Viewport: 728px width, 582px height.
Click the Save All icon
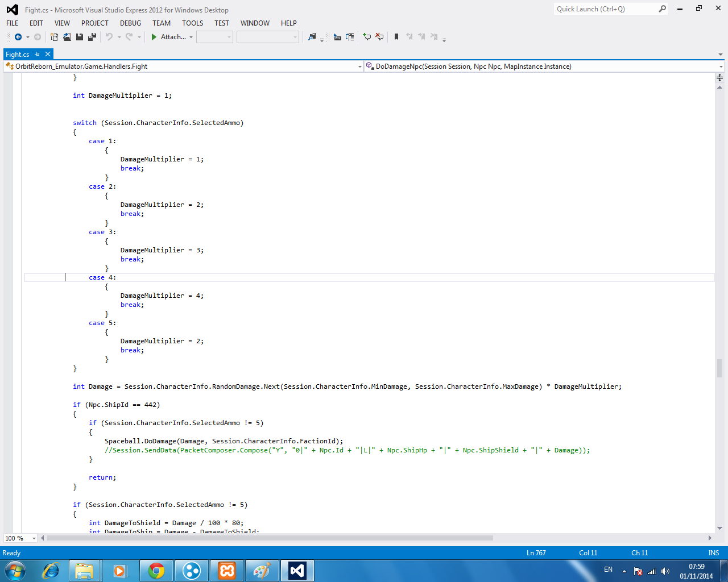click(92, 37)
